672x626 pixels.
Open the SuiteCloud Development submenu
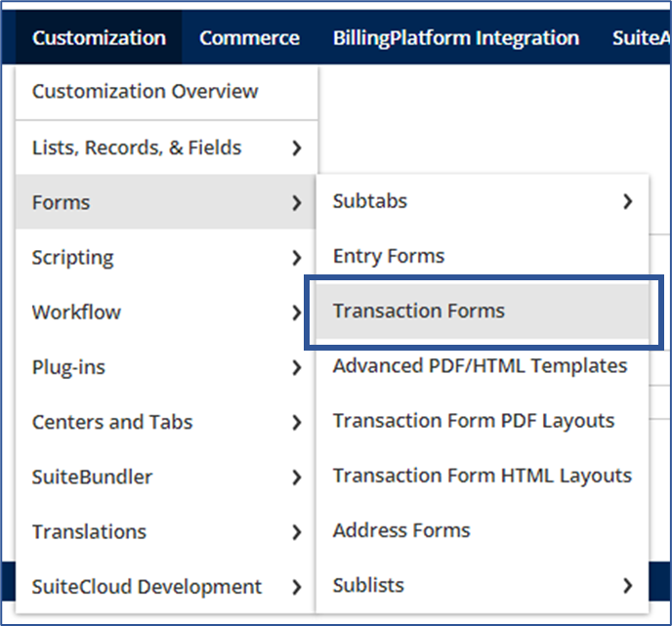[x=166, y=587]
